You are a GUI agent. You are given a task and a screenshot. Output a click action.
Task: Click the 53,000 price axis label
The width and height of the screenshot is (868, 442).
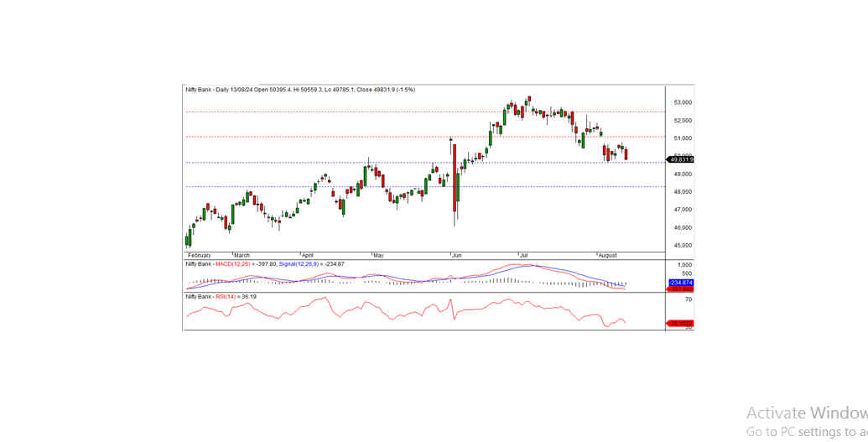682,102
